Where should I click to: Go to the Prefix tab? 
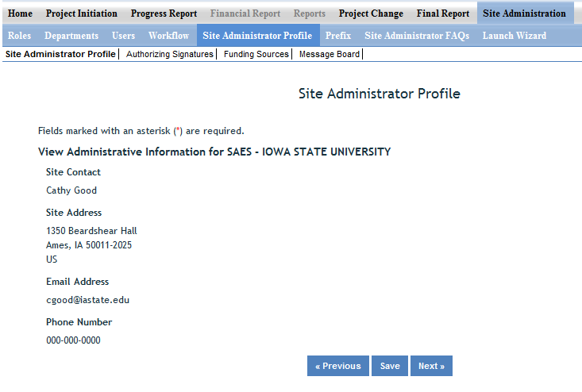pyautogui.click(x=338, y=36)
